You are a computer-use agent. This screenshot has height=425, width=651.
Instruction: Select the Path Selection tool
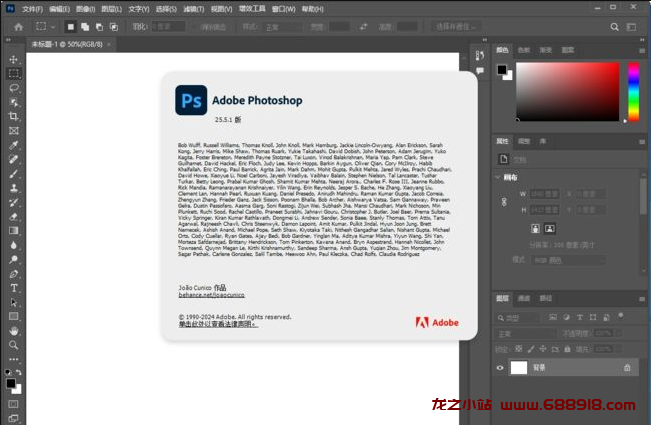(14, 302)
